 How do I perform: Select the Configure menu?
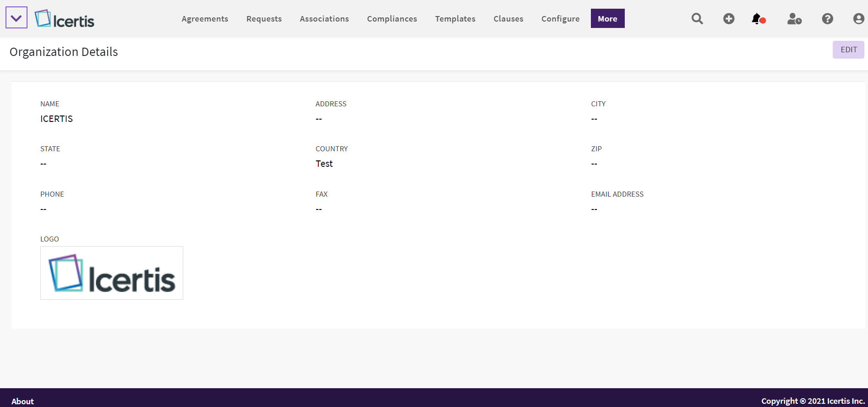click(560, 19)
